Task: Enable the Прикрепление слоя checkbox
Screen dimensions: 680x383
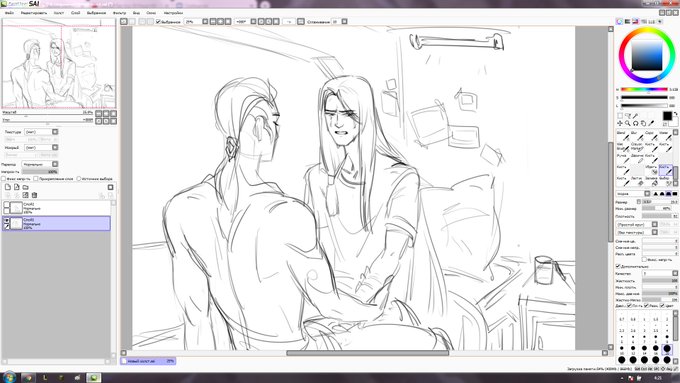Action: (x=36, y=179)
